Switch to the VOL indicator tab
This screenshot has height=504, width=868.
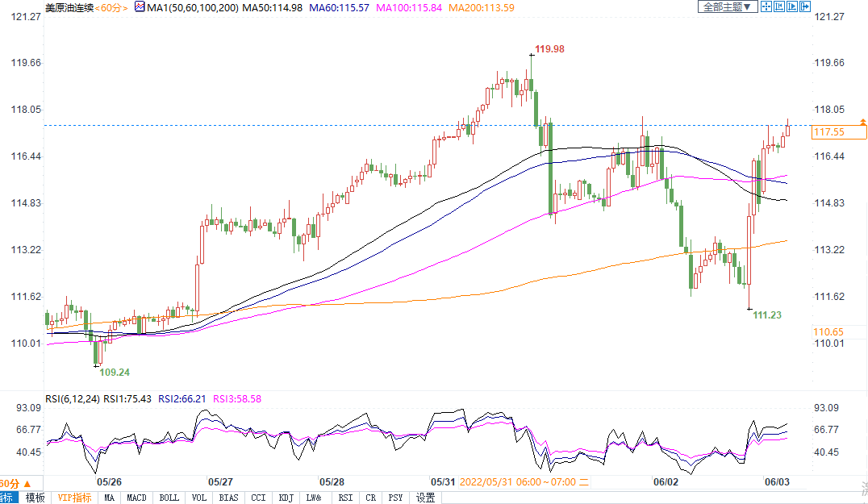tap(198, 498)
